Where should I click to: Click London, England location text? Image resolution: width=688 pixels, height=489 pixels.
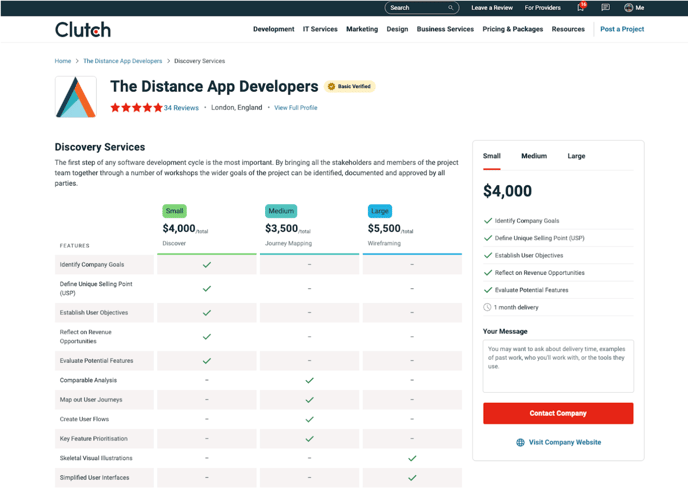(236, 108)
